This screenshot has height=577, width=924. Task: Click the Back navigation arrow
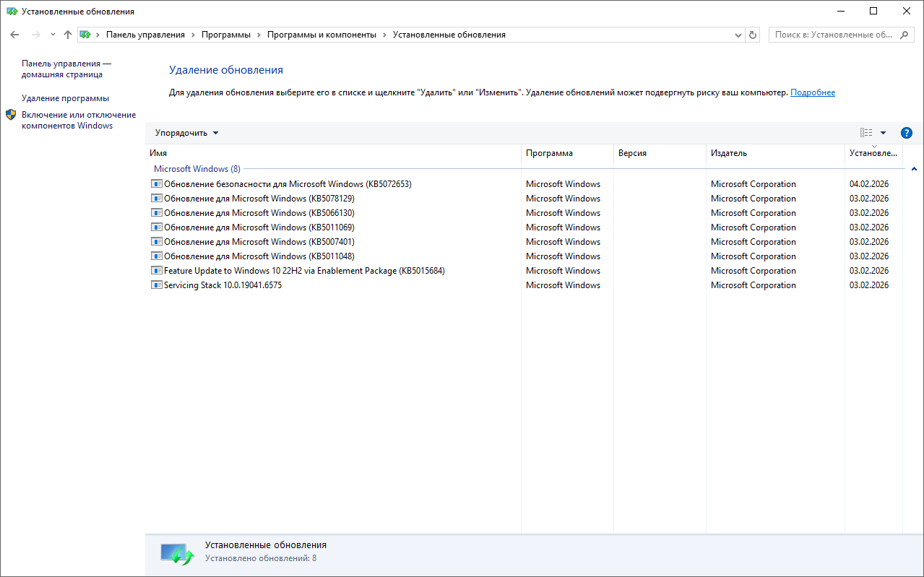14,35
